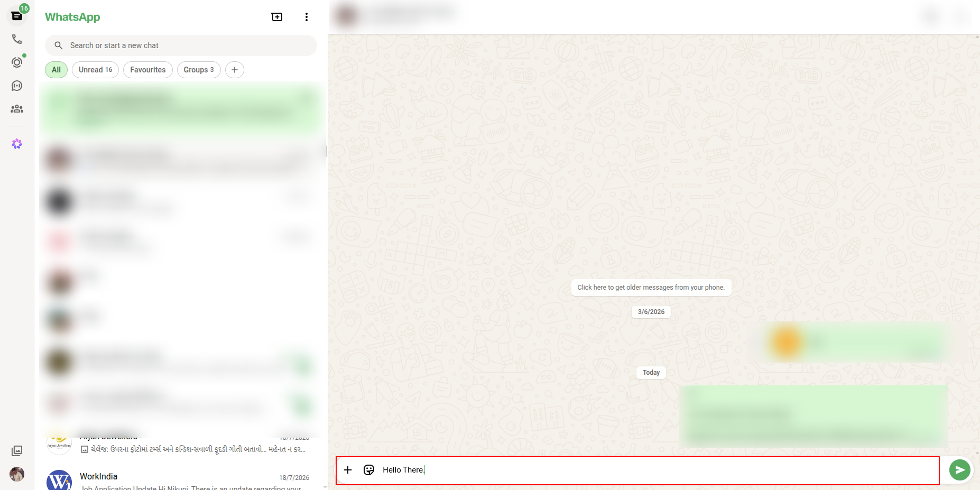Click the search magnifier icon
Image resolution: width=980 pixels, height=490 pixels.
tap(59, 45)
